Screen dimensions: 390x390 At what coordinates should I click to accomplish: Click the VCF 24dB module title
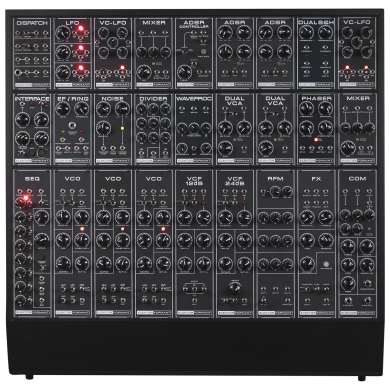point(235,181)
